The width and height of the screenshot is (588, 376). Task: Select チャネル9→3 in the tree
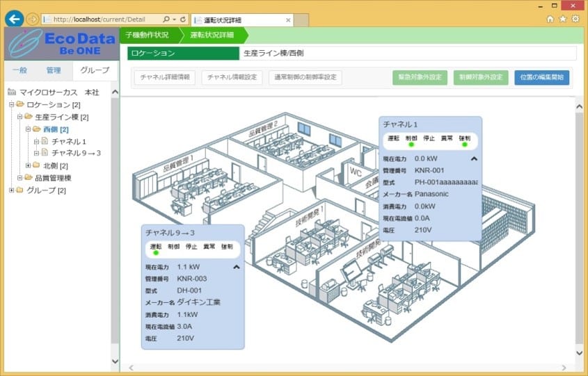[76, 153]
